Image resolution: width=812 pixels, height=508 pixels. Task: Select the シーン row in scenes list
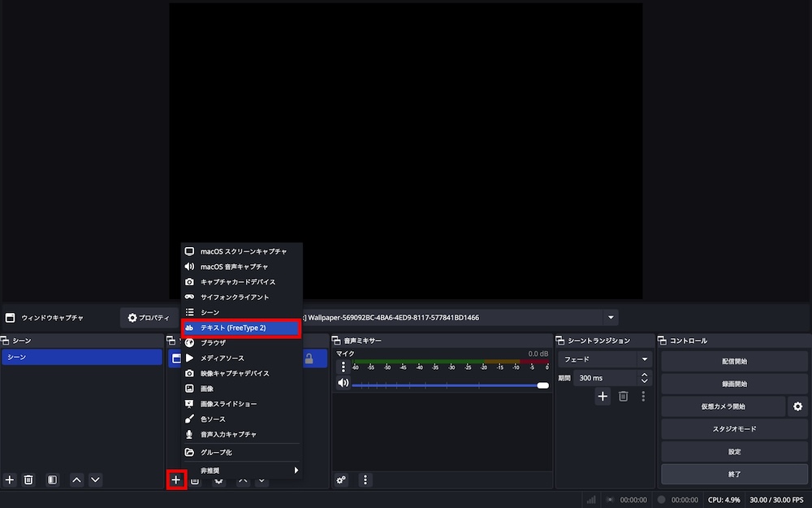tap(82, 357)
